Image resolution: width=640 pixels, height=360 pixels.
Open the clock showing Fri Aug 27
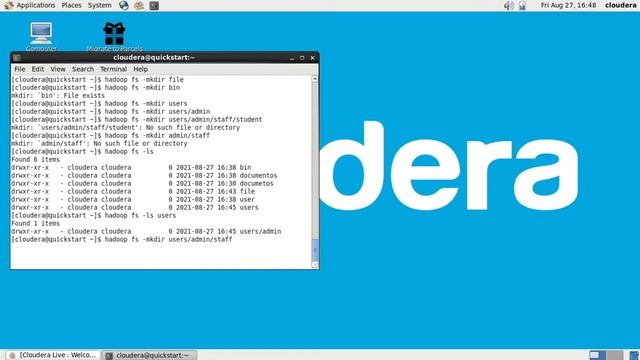pyautogui.click(x=568, y=5)
